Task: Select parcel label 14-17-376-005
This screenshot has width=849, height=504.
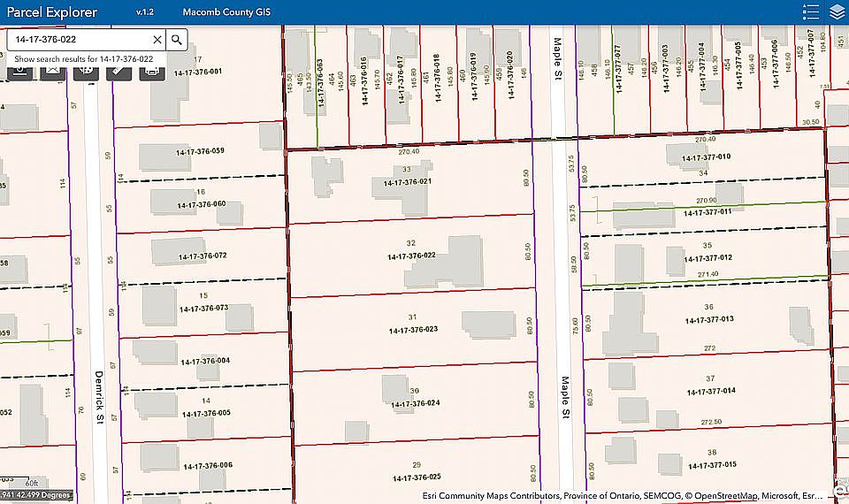Action: point(206,413)
